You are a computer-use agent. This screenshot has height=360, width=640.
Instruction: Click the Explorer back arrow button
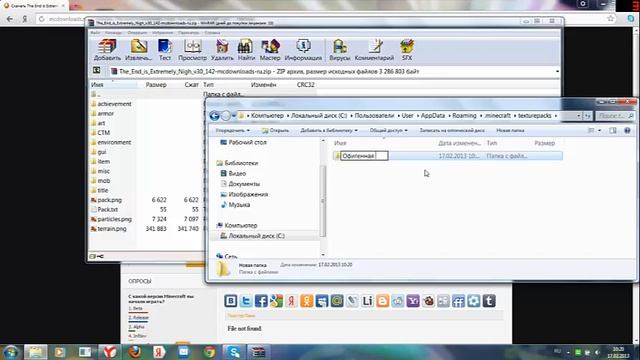[214, 116]
